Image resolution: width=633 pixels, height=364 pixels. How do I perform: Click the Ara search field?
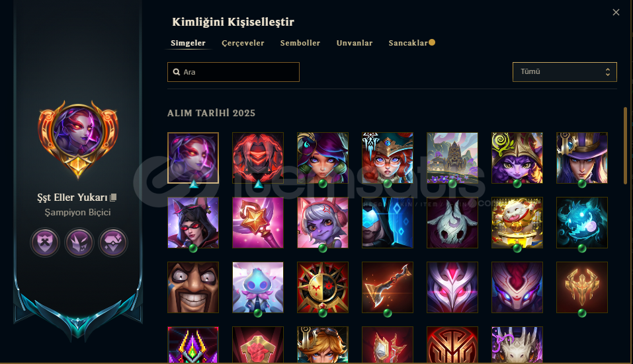tap(233, 72)
